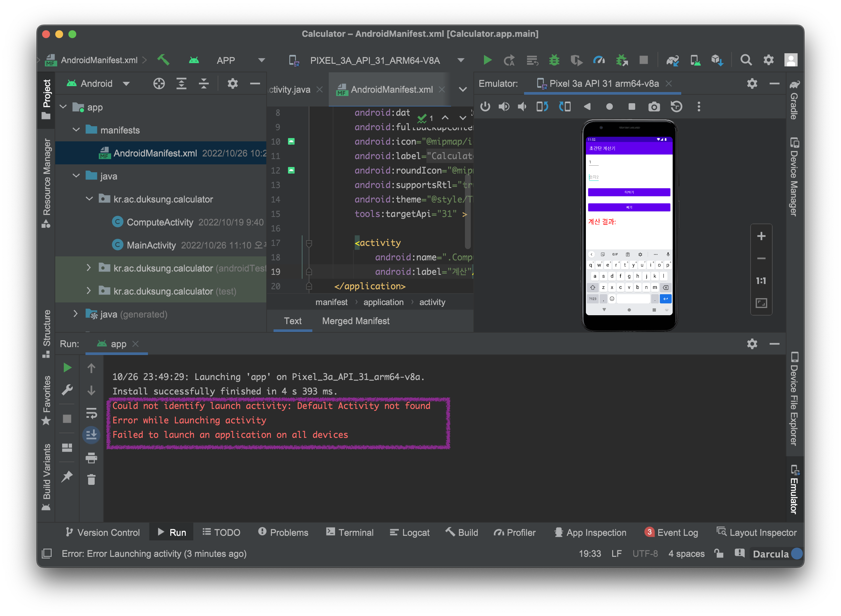841x616 pixels.
Task: Toggle soft-wrap in Run console
Action: 91,413
